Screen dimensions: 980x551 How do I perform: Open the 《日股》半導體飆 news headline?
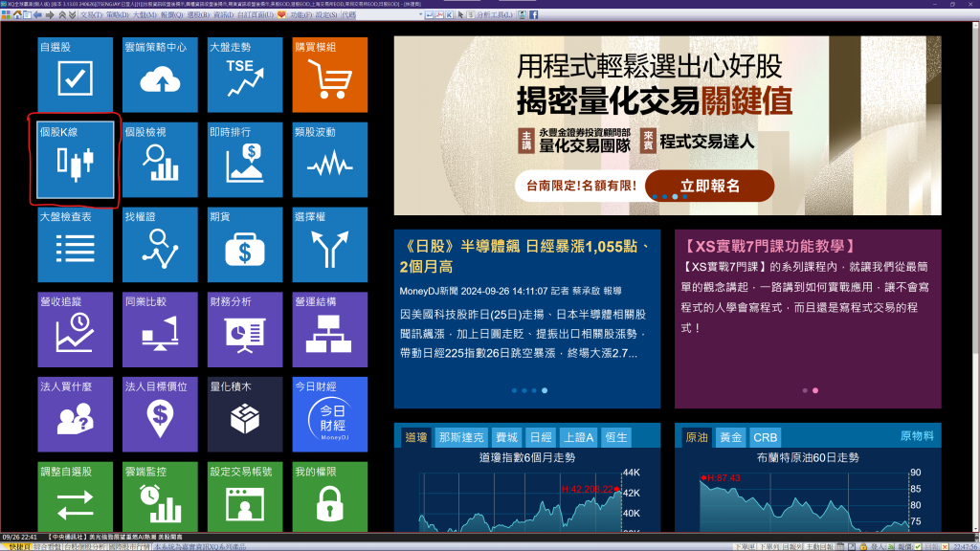pyautogui.click(x=525, y=256)
